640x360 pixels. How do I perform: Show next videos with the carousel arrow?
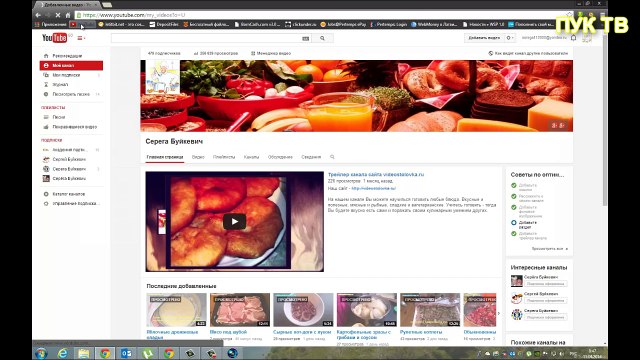tap(498, 313)
